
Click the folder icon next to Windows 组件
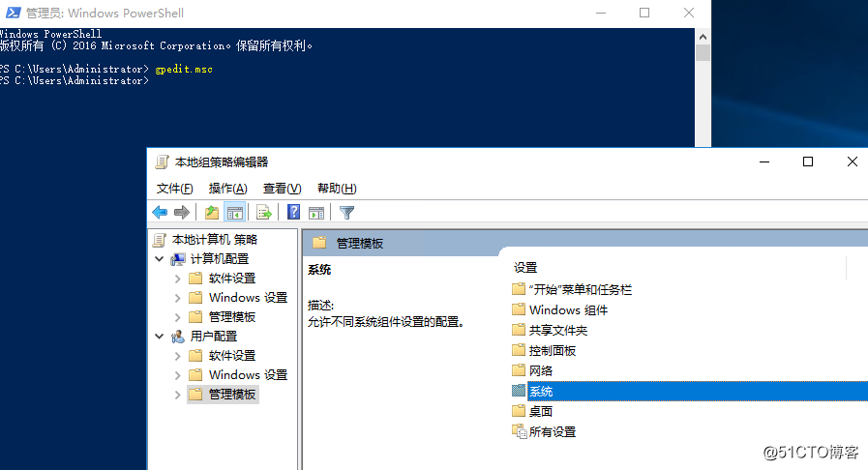point(519,309)
